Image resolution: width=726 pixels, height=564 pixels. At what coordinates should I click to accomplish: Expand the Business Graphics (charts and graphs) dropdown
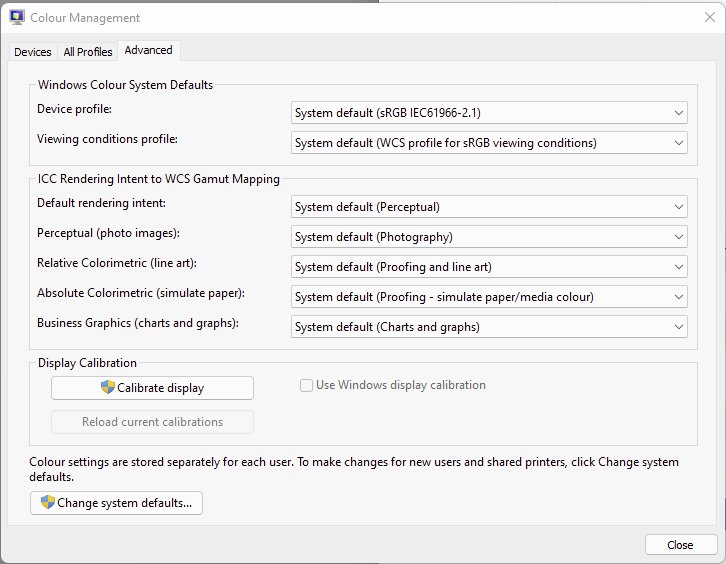pyautogui.click(x=489, y=327)
